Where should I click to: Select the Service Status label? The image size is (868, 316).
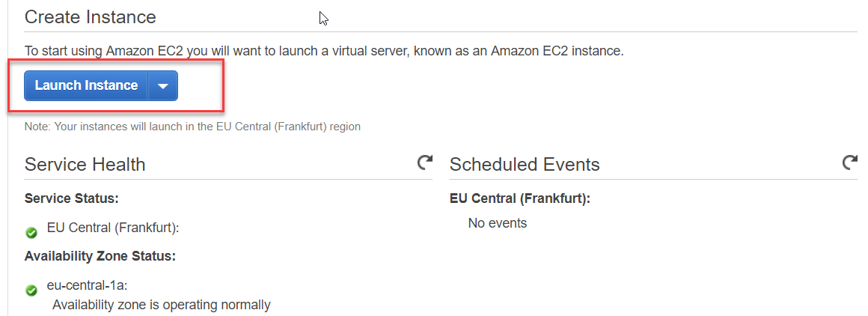tap(72, 198)
